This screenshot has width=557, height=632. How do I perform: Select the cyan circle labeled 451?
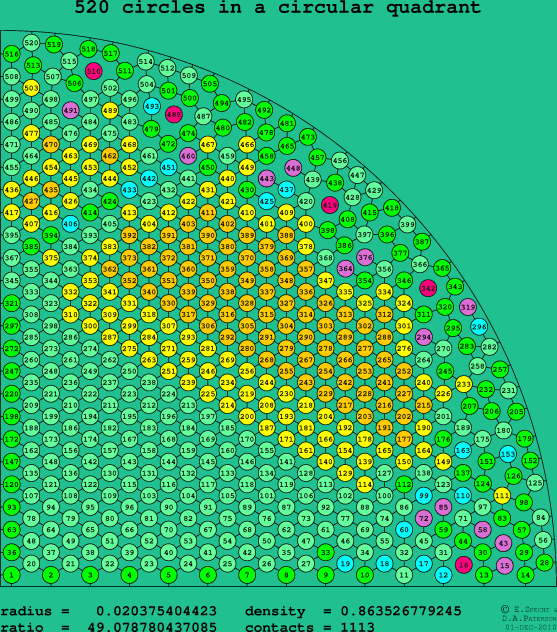168,167
